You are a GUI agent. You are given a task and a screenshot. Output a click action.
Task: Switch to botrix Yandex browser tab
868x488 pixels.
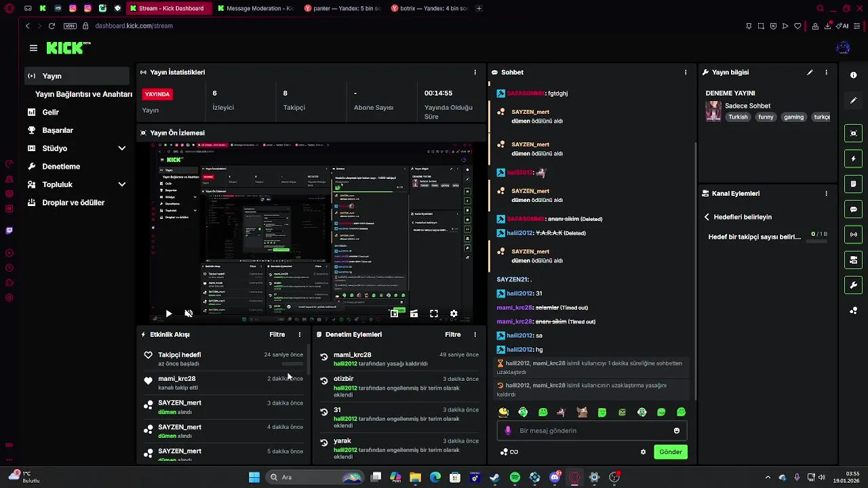point(429,8)
